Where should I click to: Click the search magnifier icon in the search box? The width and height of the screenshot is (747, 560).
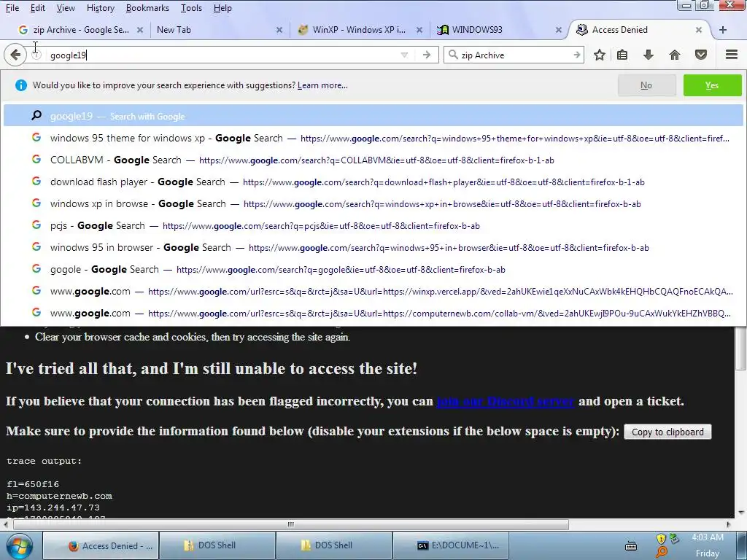point(453,55)
